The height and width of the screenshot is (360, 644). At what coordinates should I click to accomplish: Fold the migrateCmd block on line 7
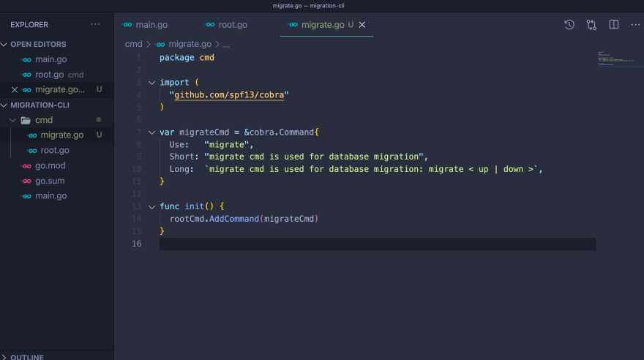tap(151, 132)
